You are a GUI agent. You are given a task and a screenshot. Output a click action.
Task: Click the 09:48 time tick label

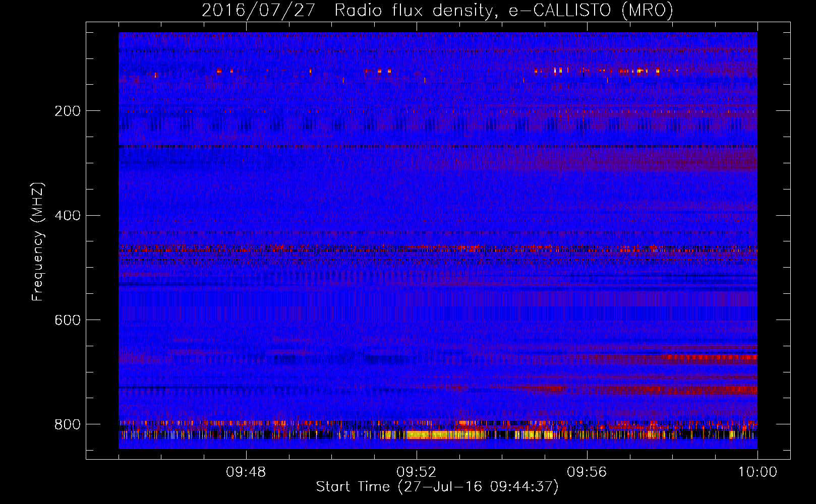[x=246, y=472]
